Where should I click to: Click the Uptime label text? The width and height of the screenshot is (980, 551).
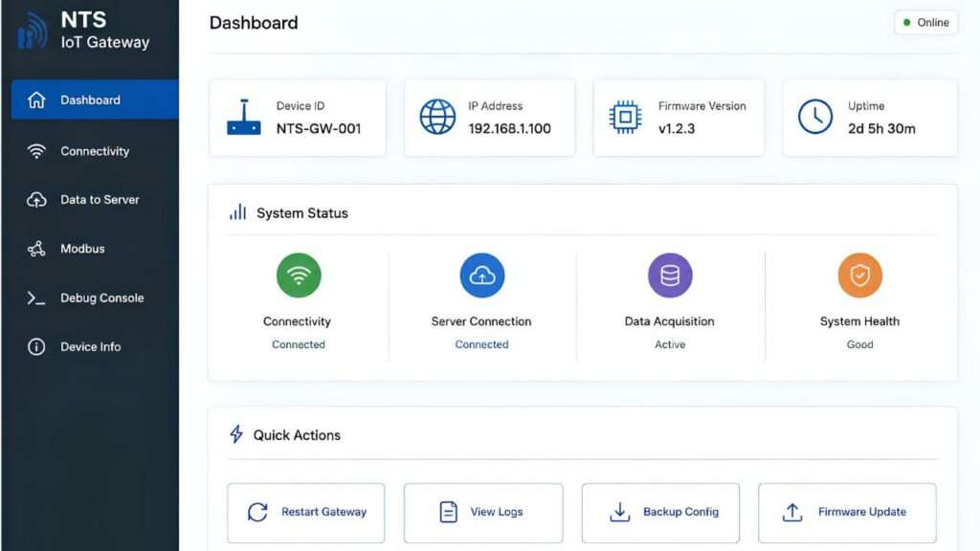tap(866, 106)
